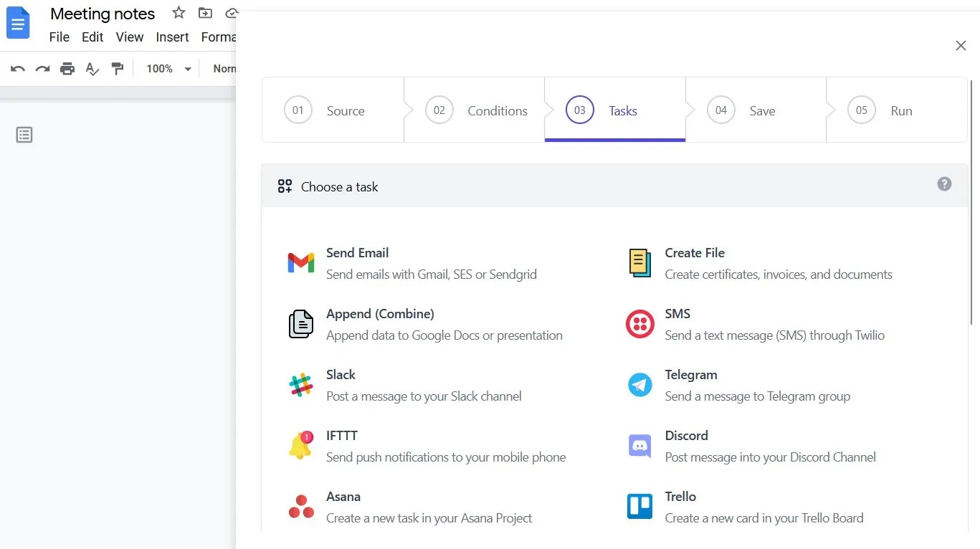Screen dimensions: 980x549
Task: Click the help icon next to Choose a task
Action: tap(944, 184)
